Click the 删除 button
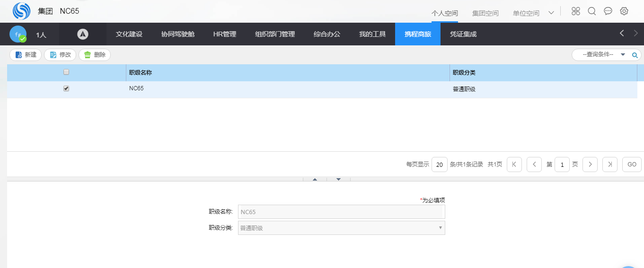This screenshot has height=268, width=644. point(95,55)
